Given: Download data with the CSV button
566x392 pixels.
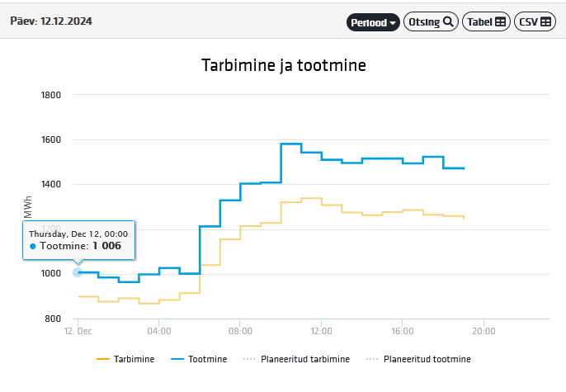Looking at the screenshot, I should click(534, 22).
